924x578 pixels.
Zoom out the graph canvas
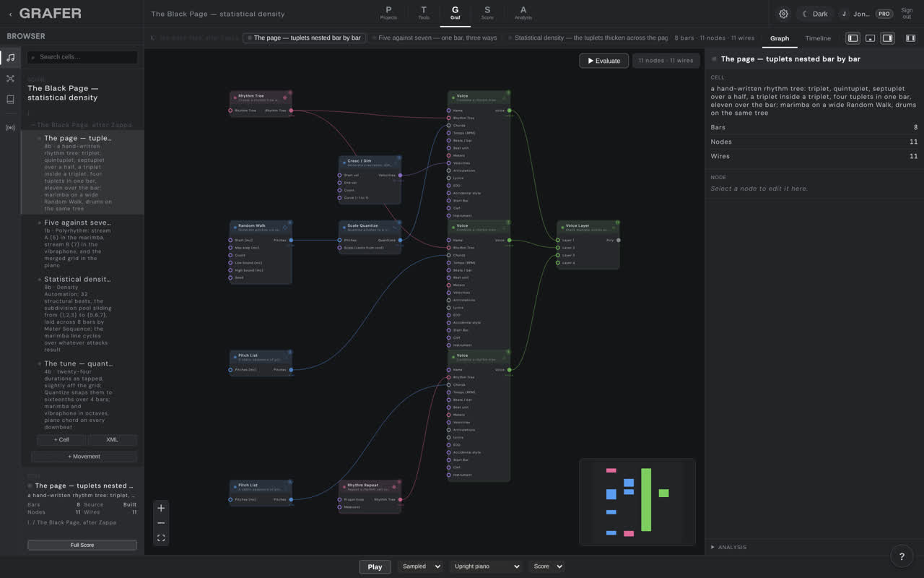point(161,523)
